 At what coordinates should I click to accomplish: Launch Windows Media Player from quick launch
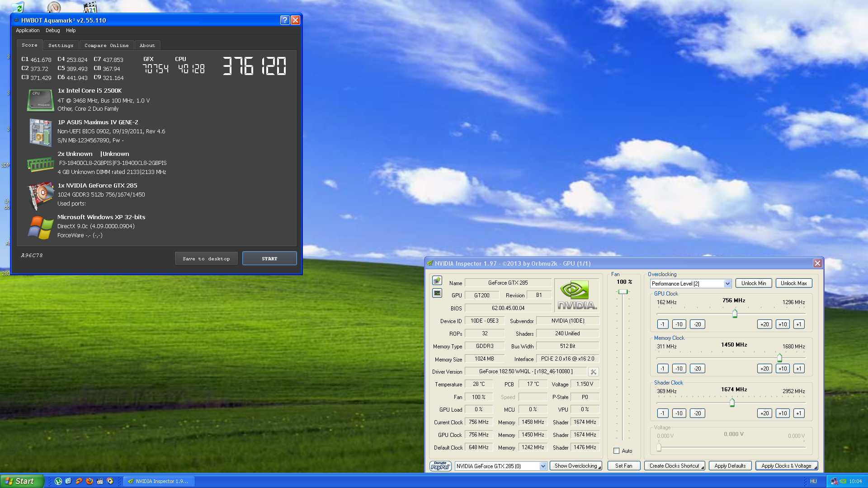110,481
